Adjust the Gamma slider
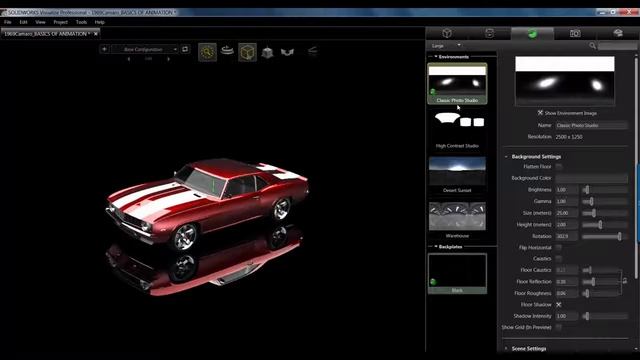This screenshot has width=640, height=360. click(605, 201)
